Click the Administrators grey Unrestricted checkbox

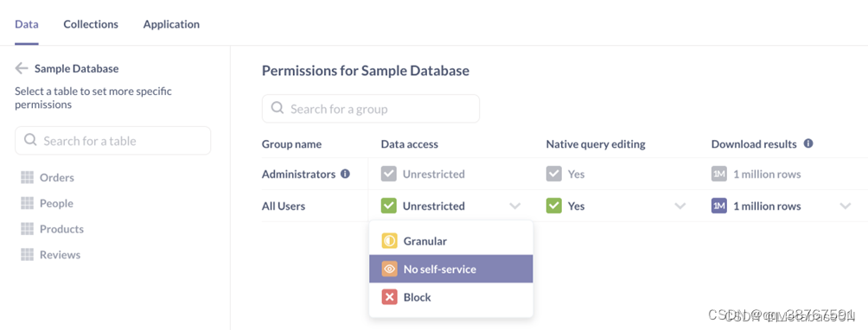point(388,175)
